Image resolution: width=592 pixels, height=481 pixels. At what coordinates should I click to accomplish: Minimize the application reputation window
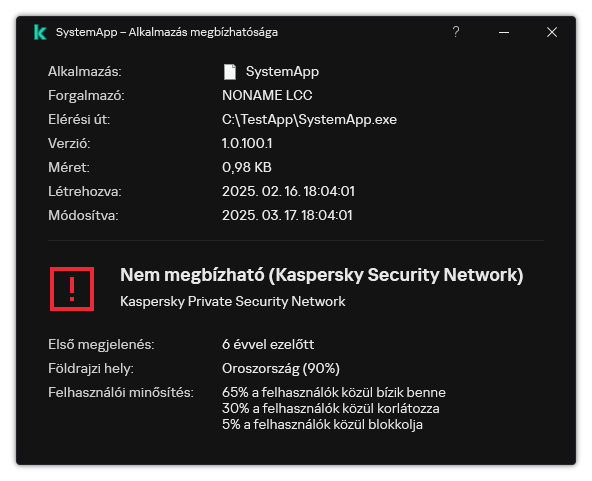[x=504, y=32]
